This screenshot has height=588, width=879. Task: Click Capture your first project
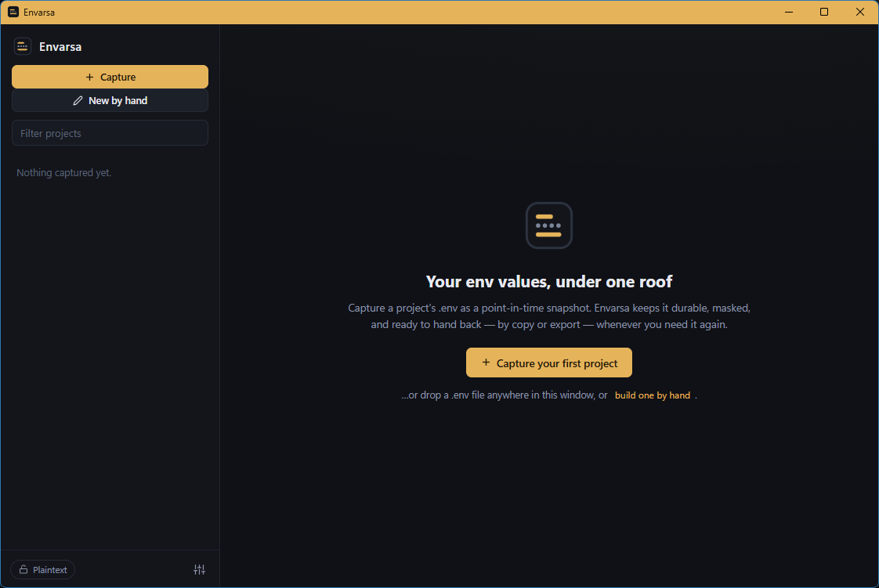pos(549,363)
